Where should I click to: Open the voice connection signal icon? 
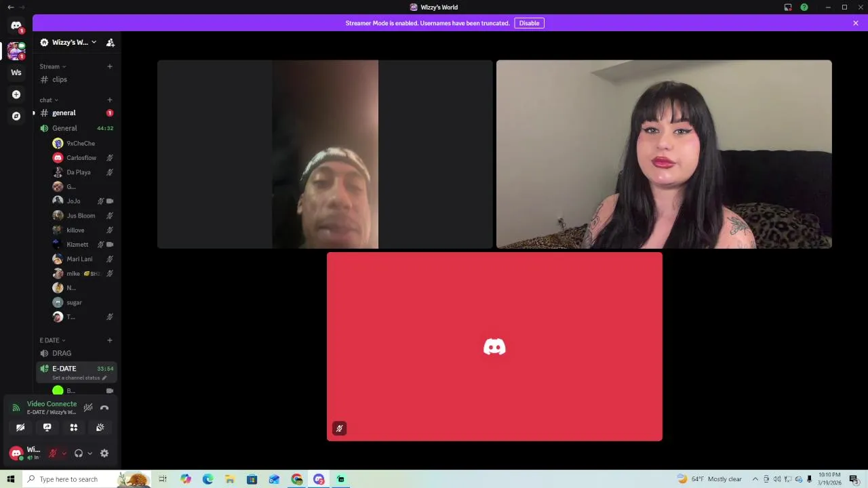click(x=16, y=407)
